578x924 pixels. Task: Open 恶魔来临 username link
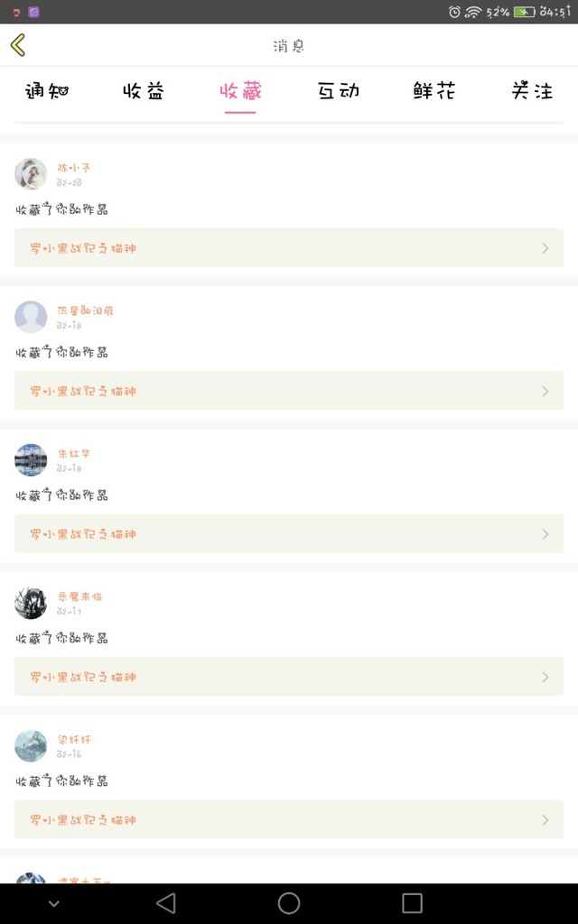(x=79, y=596)
